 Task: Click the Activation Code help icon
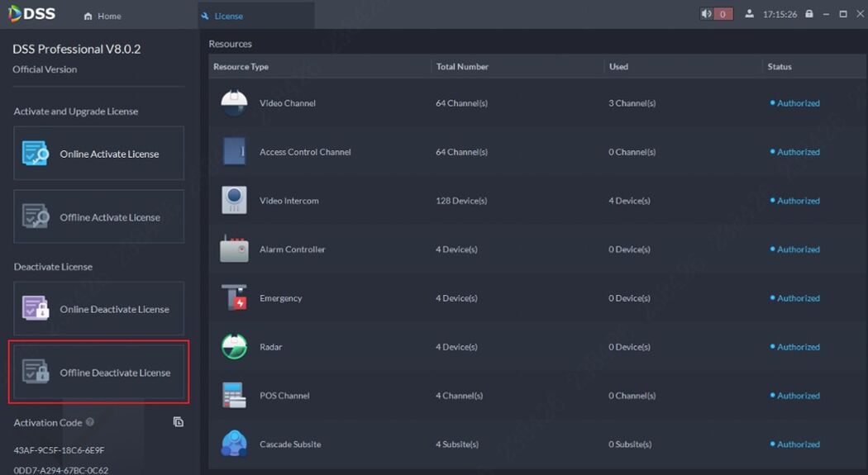pyautogui.click(x=89, y=422)
